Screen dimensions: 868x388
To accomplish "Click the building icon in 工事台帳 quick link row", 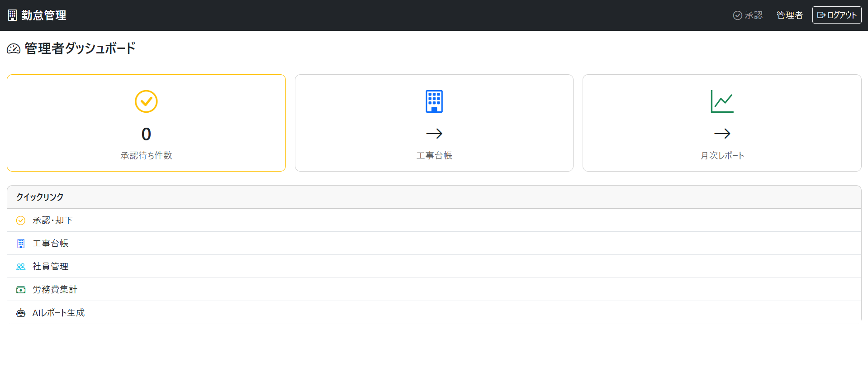I will point(21,244).
